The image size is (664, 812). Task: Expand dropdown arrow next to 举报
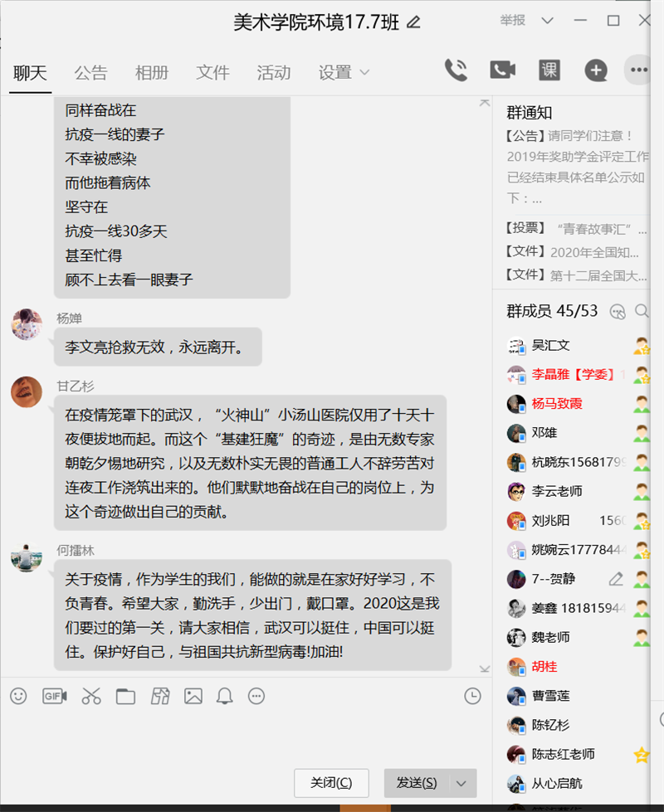pyautogui.click(x=547, y=21)
